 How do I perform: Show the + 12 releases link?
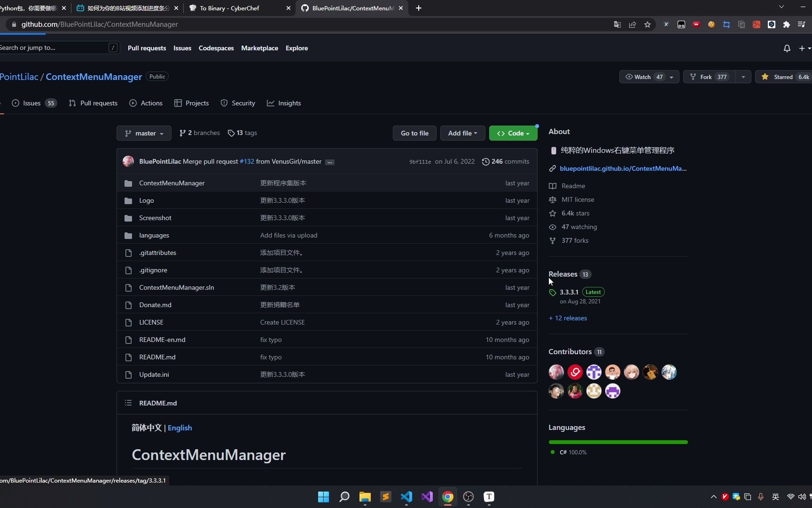point(568,318)
